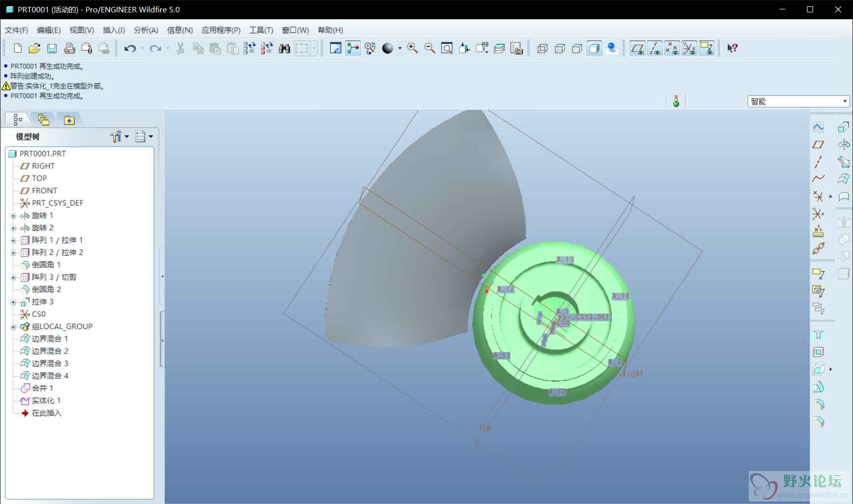Select the Round tool in the right toolbar
This screenshot has width=853, height=504.
tap(818, 405)
